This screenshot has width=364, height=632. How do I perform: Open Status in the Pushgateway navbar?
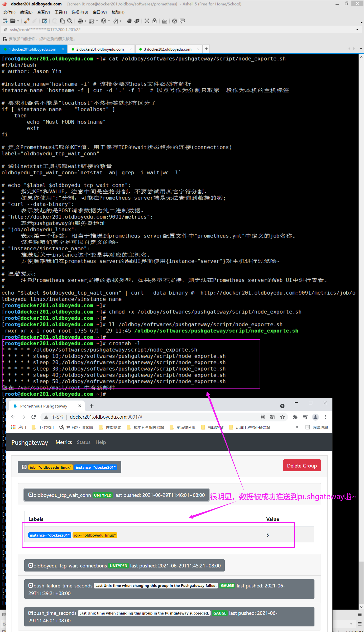(x=84, y=442)
